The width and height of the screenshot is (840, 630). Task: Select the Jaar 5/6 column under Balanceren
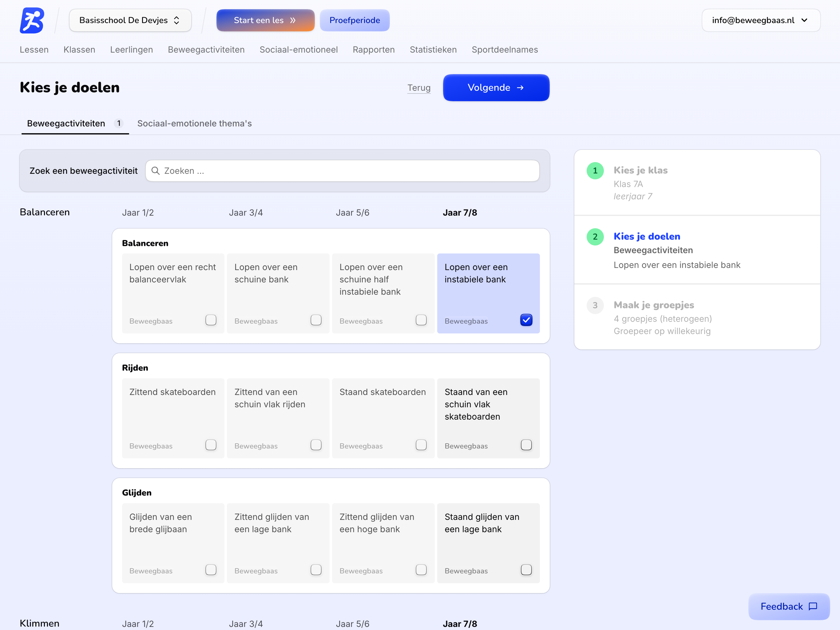point(352,213)
